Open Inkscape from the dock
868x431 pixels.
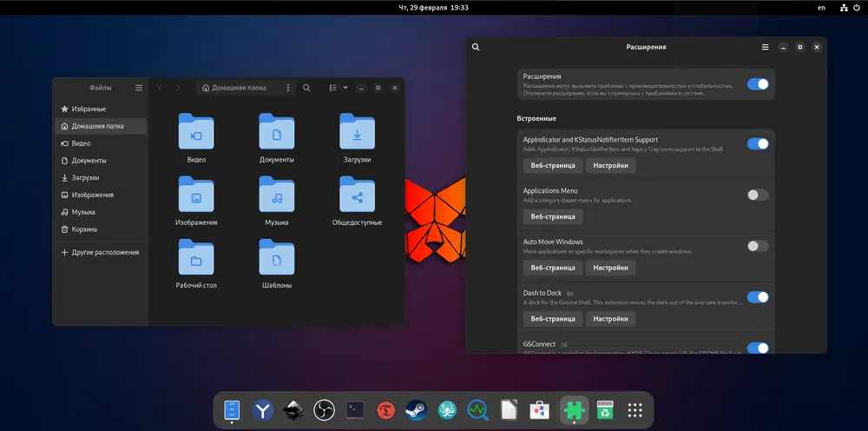click(293, 409)
